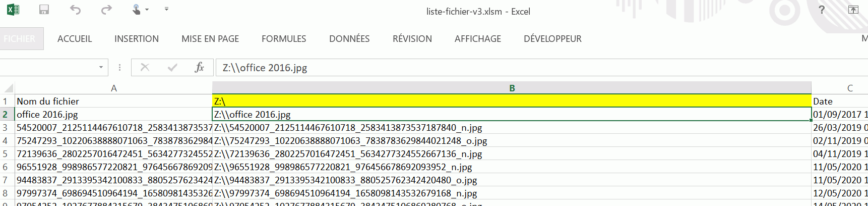Screen dimensions: 868x206
Task: Click the yellow highlighted Z:\ cell B1
Action: pyautogui.click(x=512, y=101)
